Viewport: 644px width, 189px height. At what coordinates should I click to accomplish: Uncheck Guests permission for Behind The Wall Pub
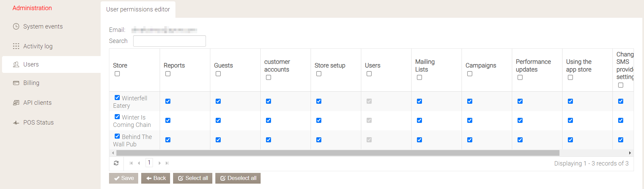[218, 140]
